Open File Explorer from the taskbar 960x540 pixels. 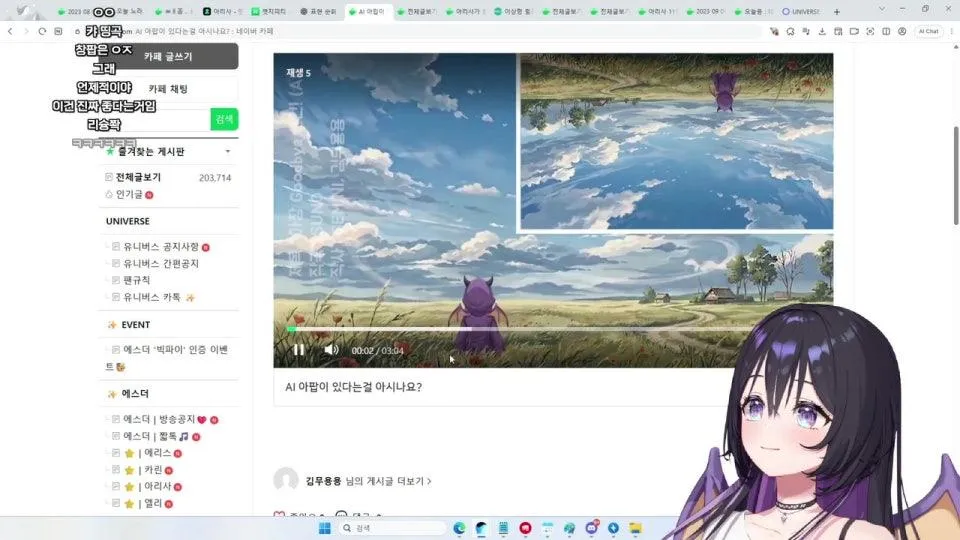coord(636,528)
